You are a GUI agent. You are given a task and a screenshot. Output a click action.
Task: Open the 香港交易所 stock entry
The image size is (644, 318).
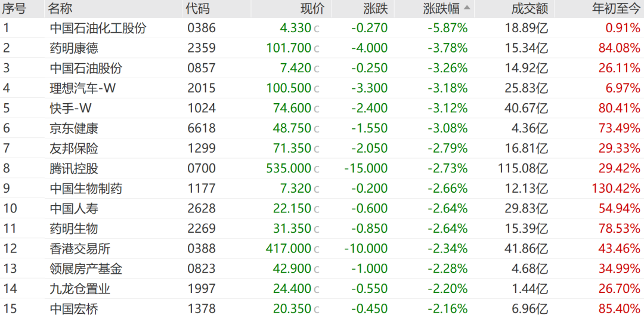pos(322,249)
